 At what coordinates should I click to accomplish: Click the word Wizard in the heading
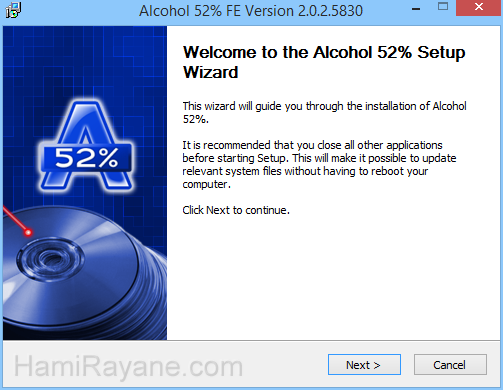click(x=211, y=72)
